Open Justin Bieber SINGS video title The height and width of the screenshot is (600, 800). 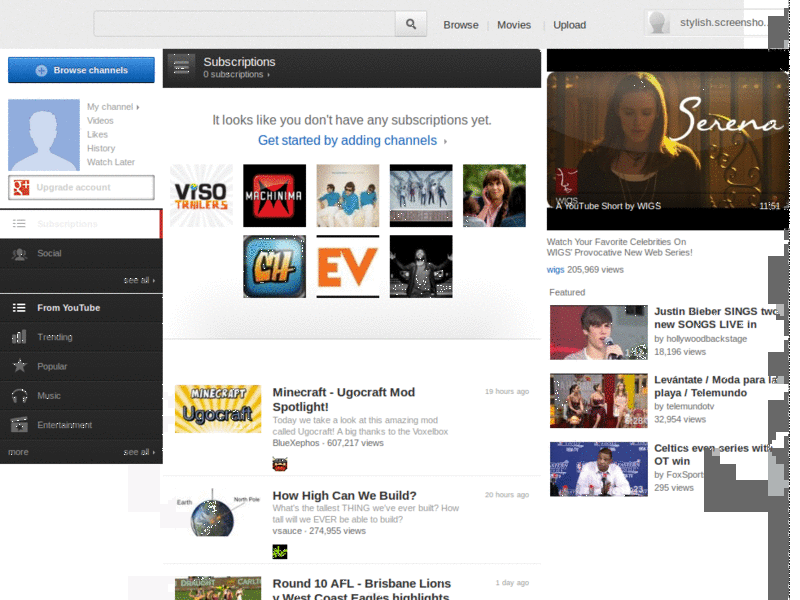pos(717,318)
